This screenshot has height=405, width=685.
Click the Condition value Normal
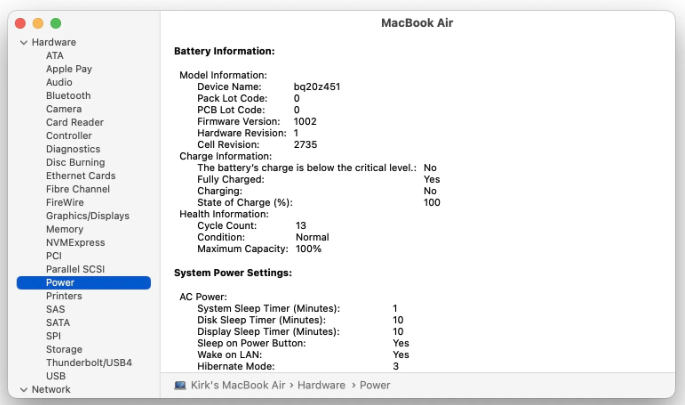(x=312, y=237)
